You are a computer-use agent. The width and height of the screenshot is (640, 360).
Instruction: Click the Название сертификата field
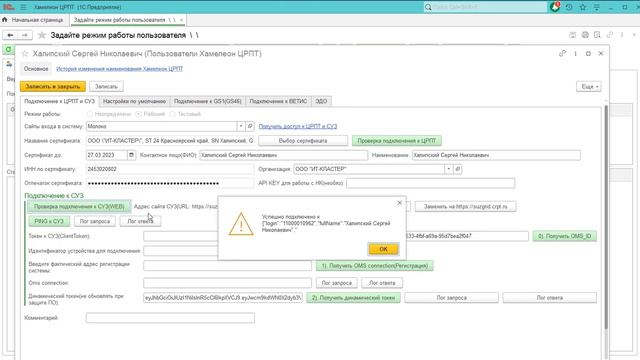pos(170,141)
